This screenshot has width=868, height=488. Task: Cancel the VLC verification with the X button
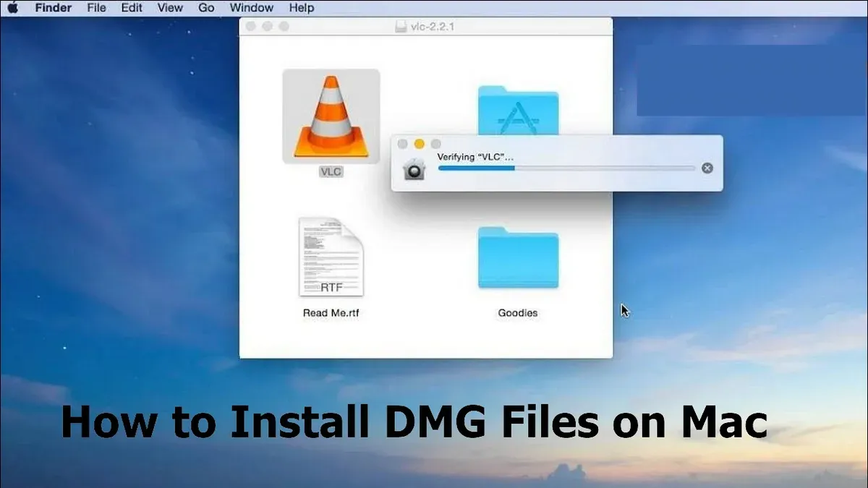coord(707,168)
